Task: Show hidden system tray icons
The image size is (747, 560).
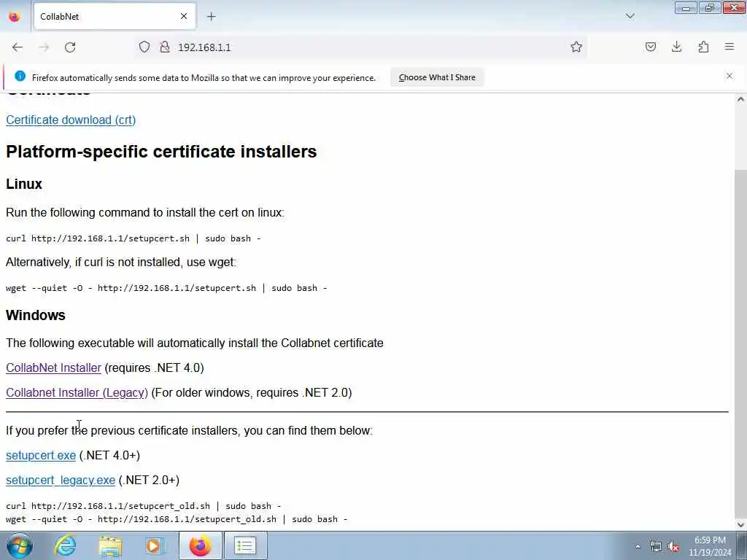Action: click(x=638, y=547)
